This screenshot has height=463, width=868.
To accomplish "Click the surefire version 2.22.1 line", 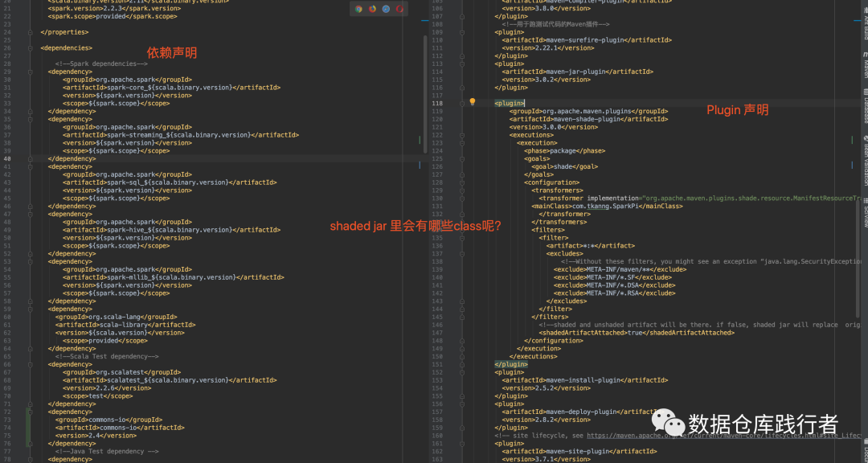I will tap(548, 48).
